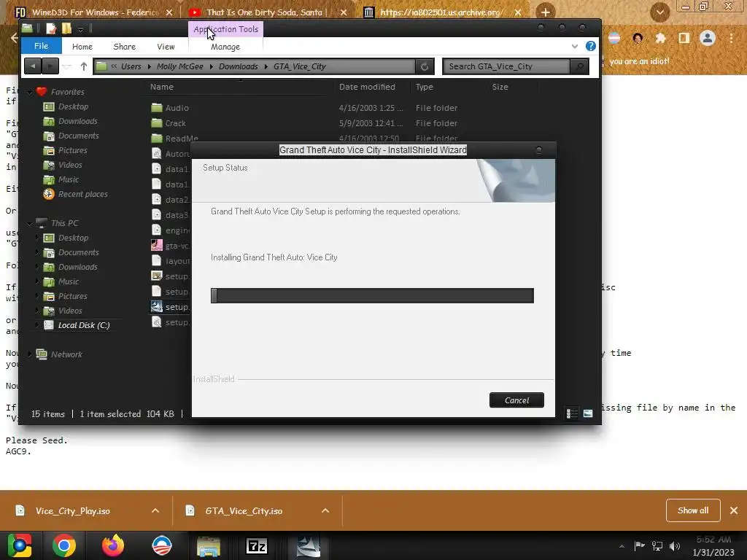Click the Start button on taskbar
The image size is (747, 560).
click(x=20, y=545)
